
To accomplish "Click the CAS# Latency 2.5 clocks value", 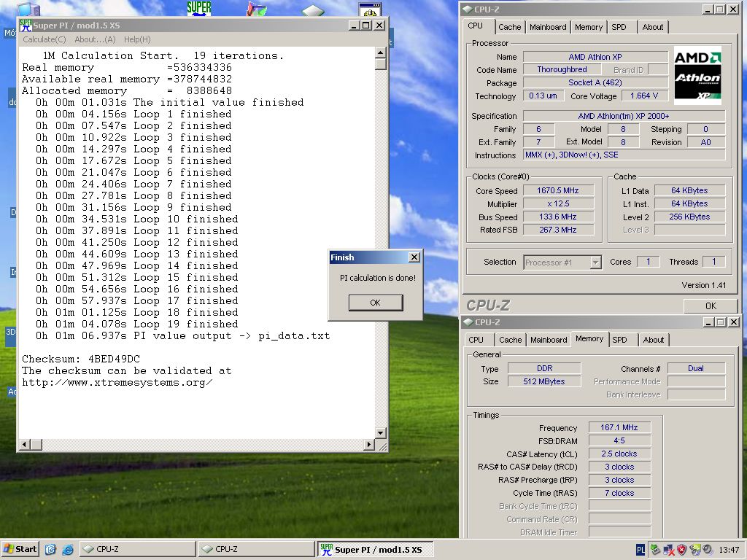I will 619,454.
